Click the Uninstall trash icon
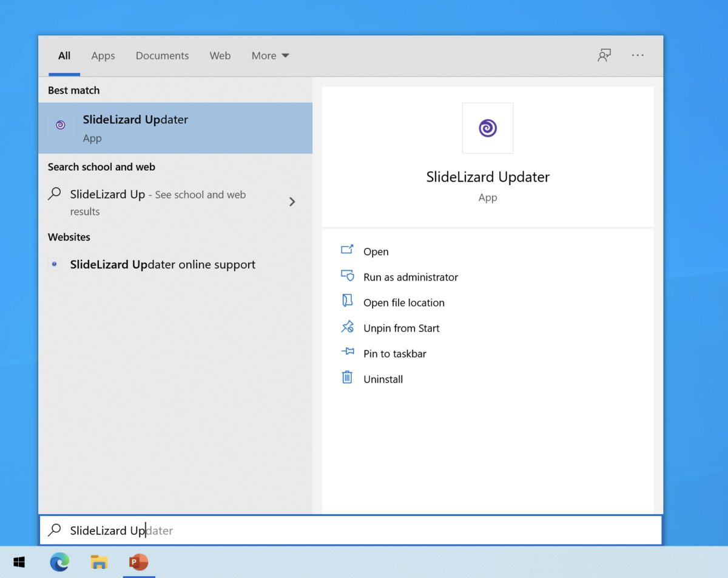This screenshot has width=728, height=578. coord(347,378)
